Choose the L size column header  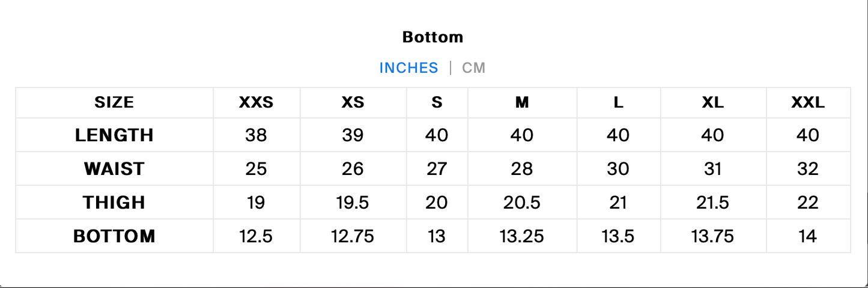[x=618, y=103]
